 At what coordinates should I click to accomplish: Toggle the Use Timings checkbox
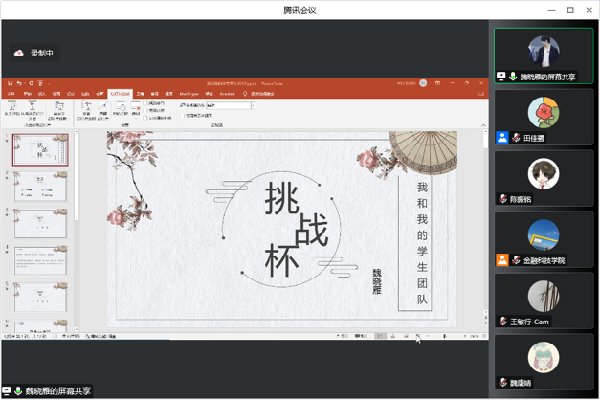pos(147,110)
